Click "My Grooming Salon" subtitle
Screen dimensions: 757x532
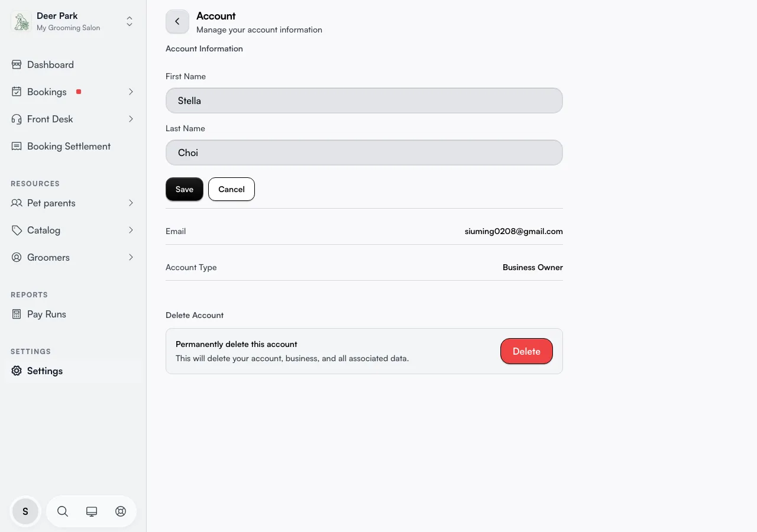tap(69, 28)
